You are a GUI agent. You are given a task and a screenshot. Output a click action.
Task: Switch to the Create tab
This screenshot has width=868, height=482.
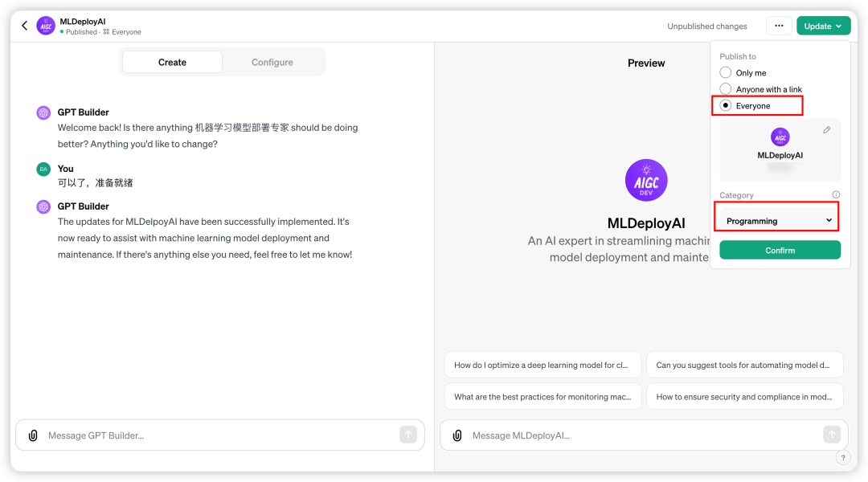[x=172, y=62]
